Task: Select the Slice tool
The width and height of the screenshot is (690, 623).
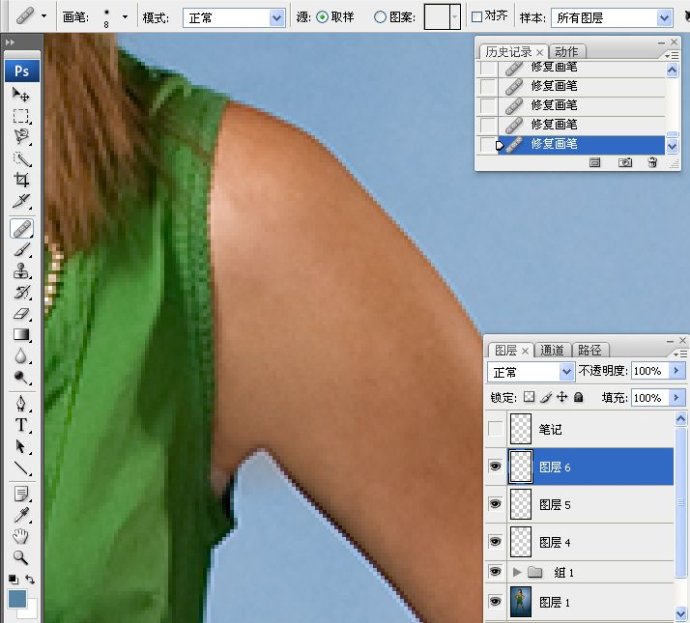Action: pos(20,201)
